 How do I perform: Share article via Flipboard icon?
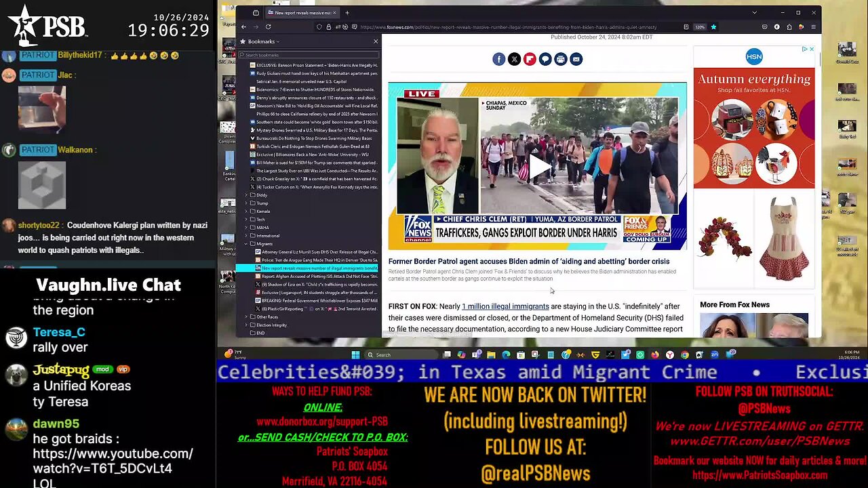coord(530,59)
